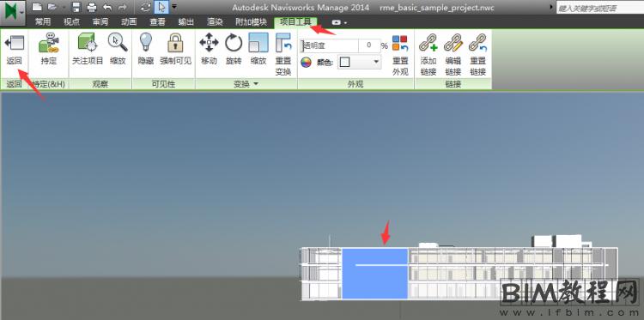Click the 持定(&H) panel title
This screenshot has width=644, height=320.
tap(49, 84)
